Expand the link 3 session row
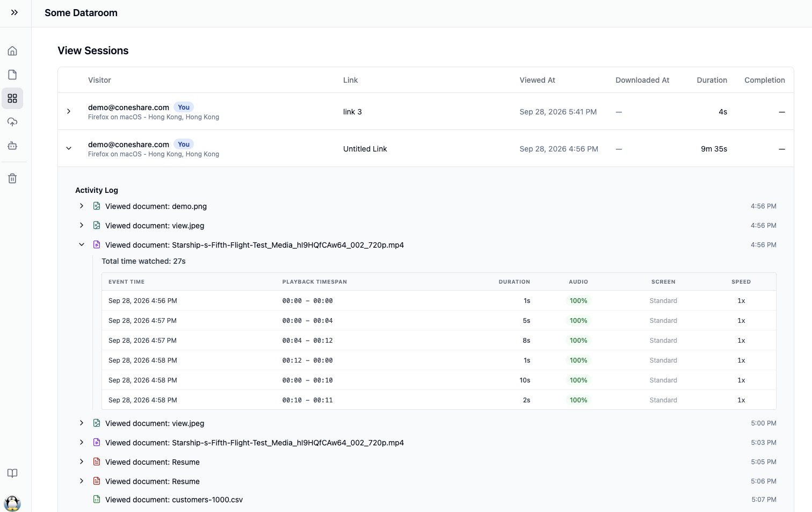The image size is (812, 512). [69, 111]
